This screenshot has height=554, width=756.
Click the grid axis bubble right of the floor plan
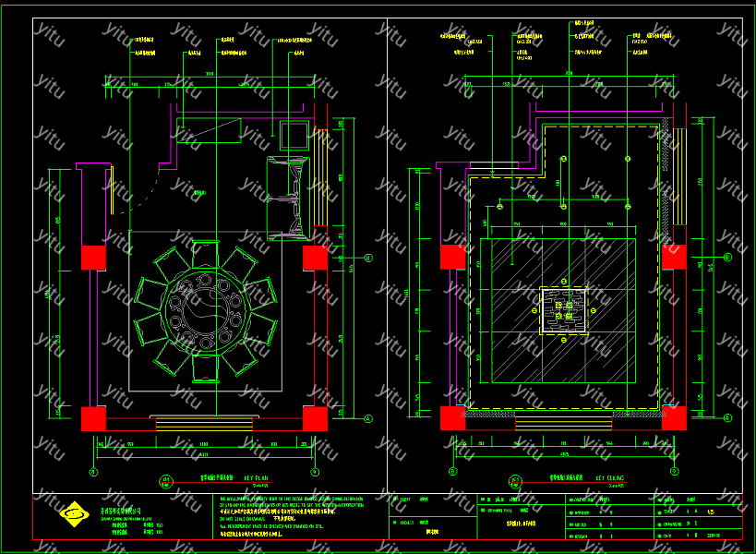pos(367,259)
